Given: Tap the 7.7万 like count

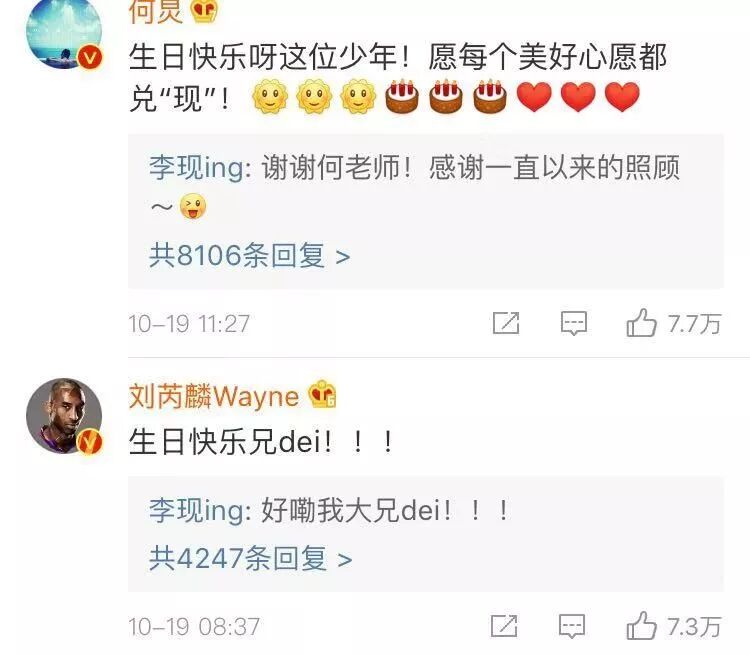Looking at the screenshot, I should pos(694,324).
